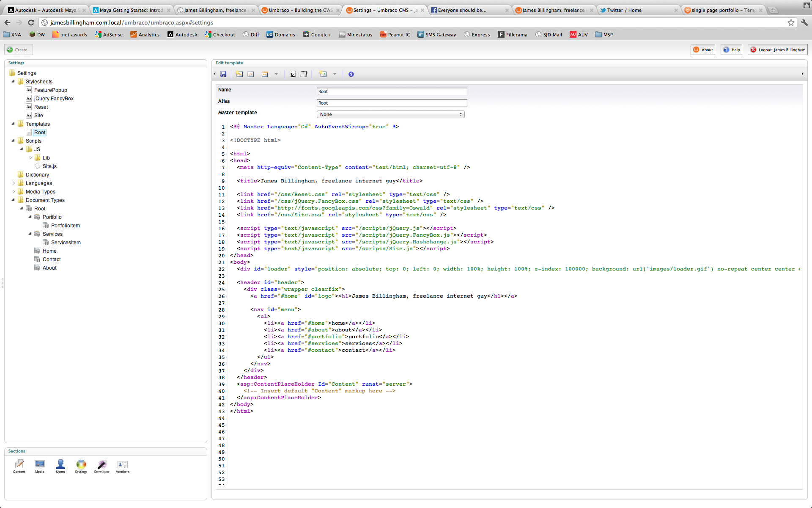Viewport: 812px width, 508px height.
Task: Select the Dictionary node
Action: click(x=37, y=174)
